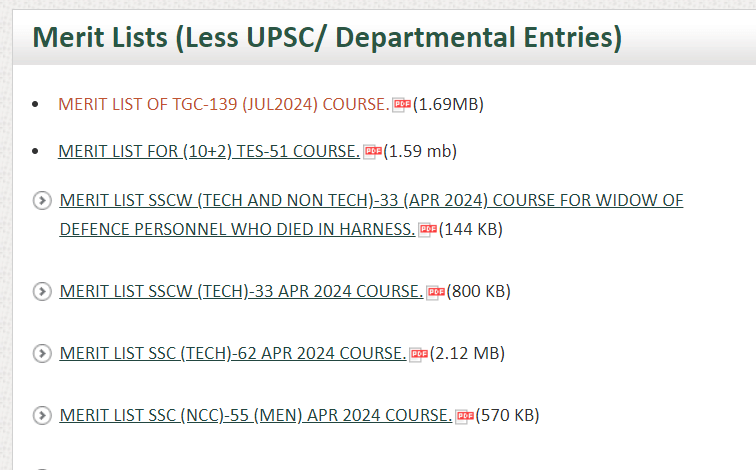Open PDF icon beside TGC-139 merit list

point(401,104)
